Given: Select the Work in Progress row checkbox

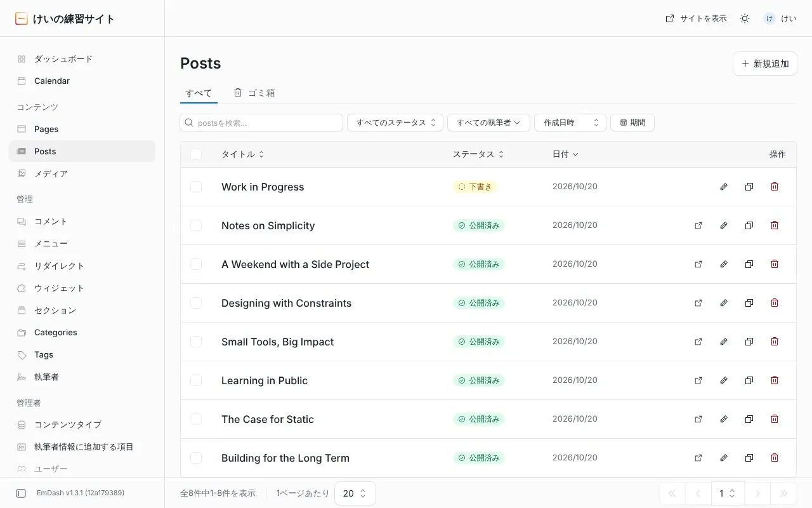Looking at the screenshot, I should [196, 187].
